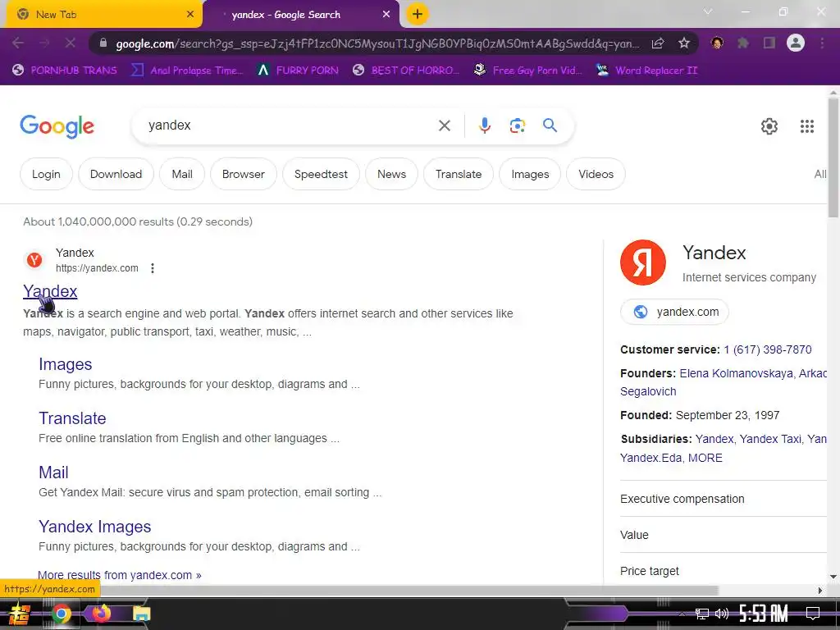840x630 pixels.
Task: Switch to Videos results
Action: click(x=596, y=174)
